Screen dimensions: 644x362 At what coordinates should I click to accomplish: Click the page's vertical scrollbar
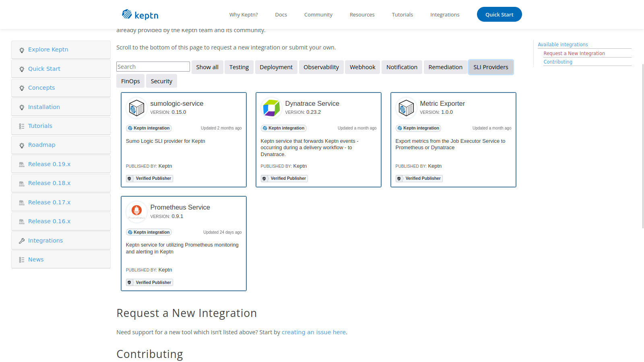click(643, 146)
